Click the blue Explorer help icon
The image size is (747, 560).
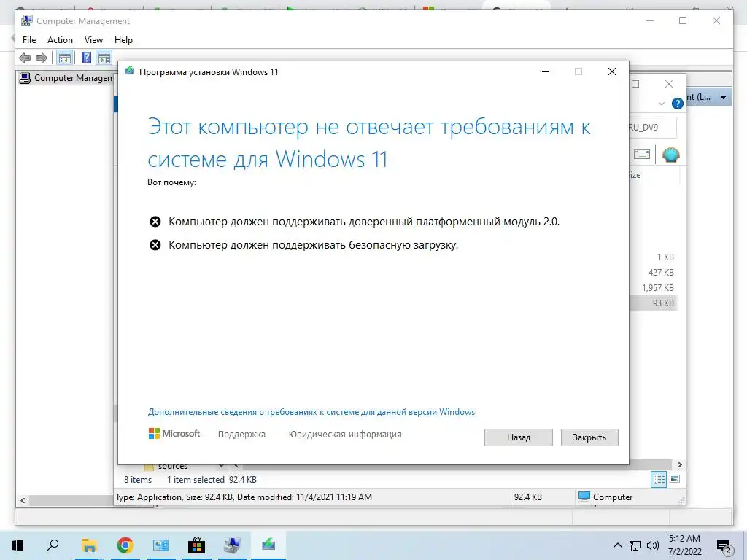[x=677, y=104]
